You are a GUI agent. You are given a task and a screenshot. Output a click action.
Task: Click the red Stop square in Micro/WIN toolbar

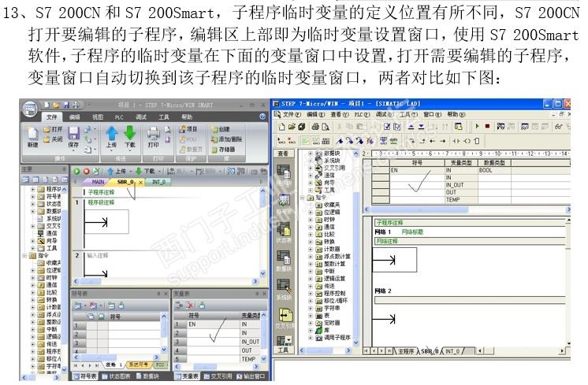pos(487,127)
